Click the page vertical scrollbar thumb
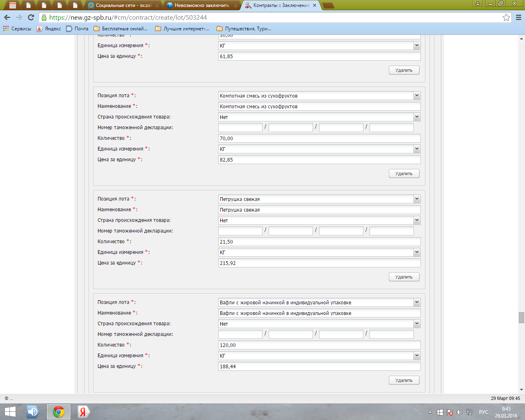This screenshot has height=420, width=525. tap(521, 317)
